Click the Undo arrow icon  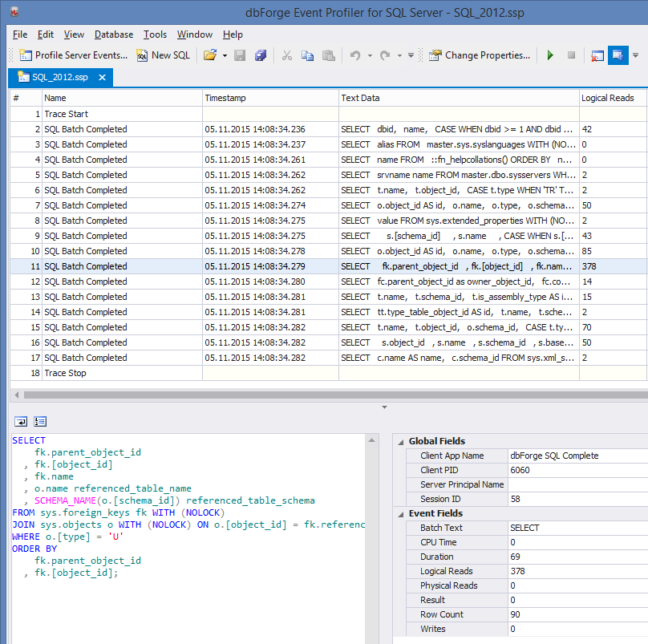[355, 55]
